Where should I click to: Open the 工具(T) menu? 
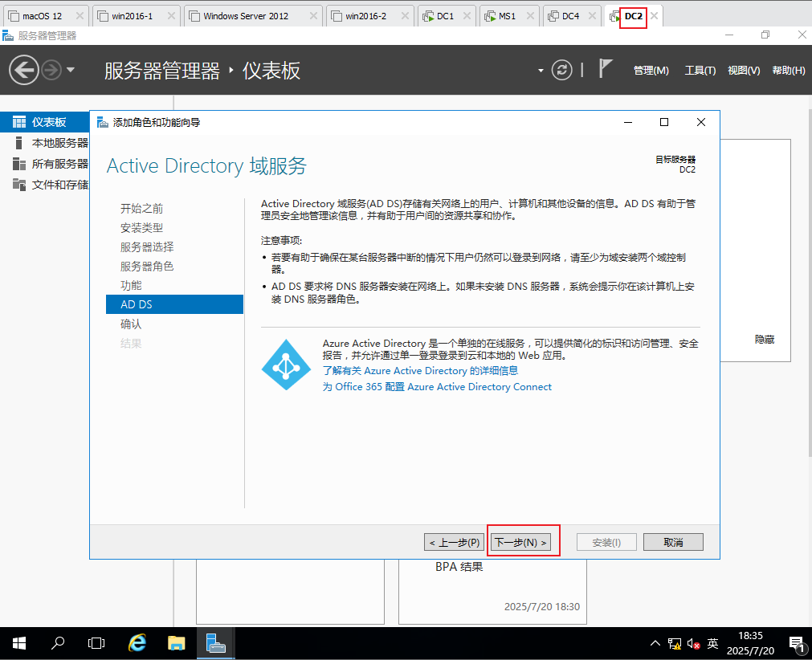point(700,71)
